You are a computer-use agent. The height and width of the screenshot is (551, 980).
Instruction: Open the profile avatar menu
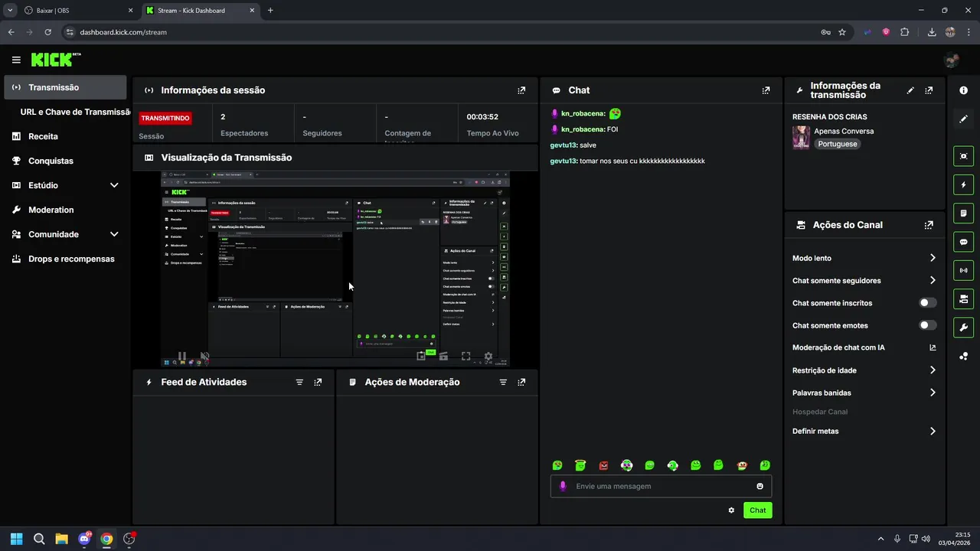point(952,60)
